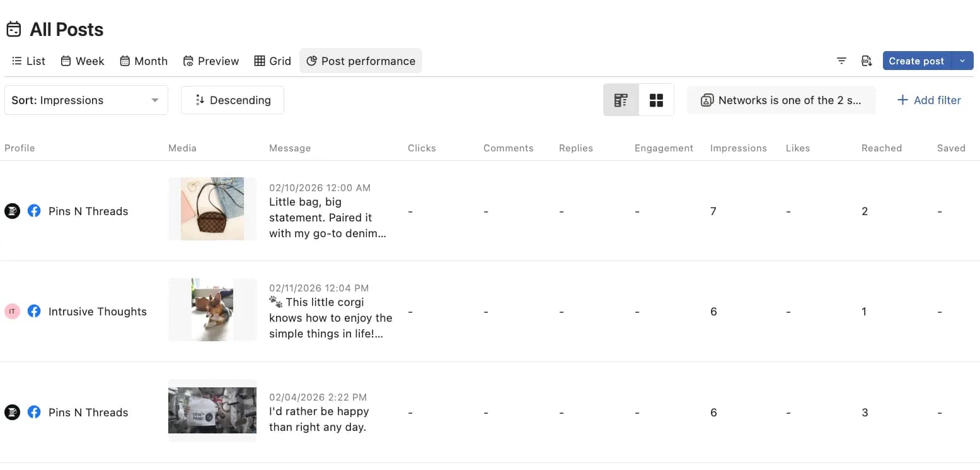Image resolution: width=980 pixels, height=470 pixels.
Task: Open the Networks filter chip
Action: (781, 100)
